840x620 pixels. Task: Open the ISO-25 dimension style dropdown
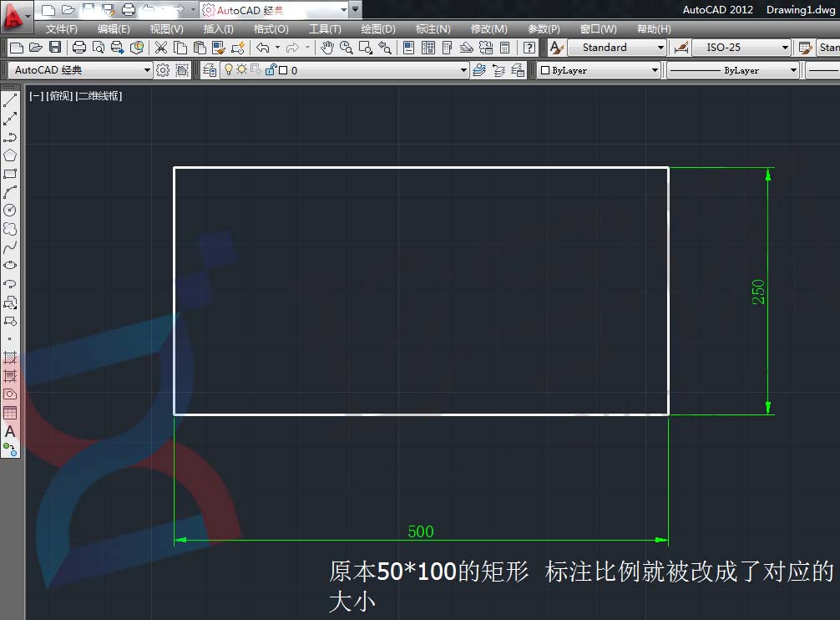pos(786,48)
